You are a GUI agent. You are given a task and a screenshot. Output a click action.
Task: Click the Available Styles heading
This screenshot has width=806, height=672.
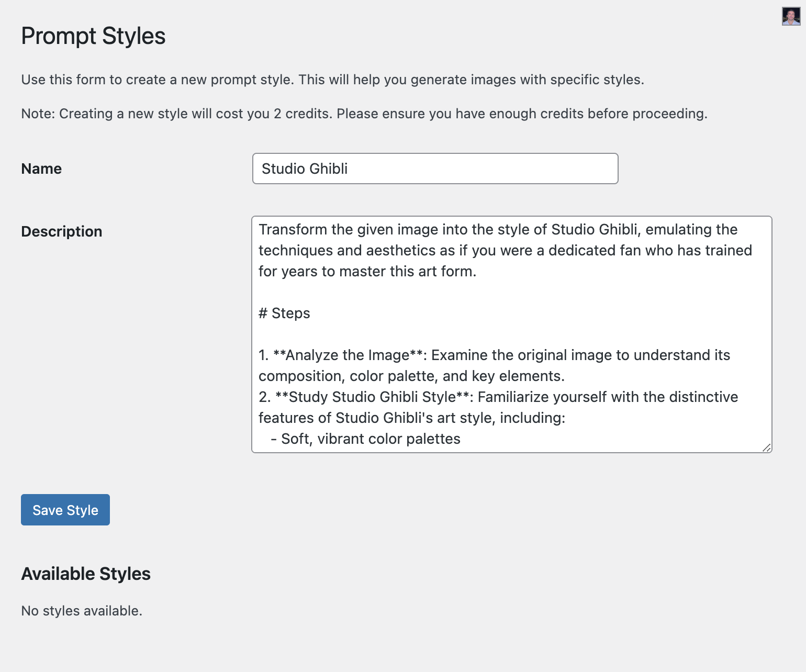point(86,574)
